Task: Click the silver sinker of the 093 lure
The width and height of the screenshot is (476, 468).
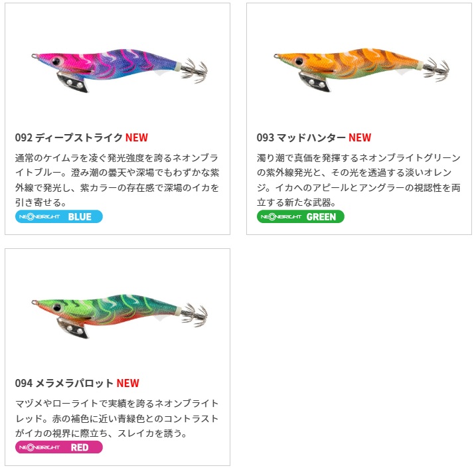Action: pos(315,82)
